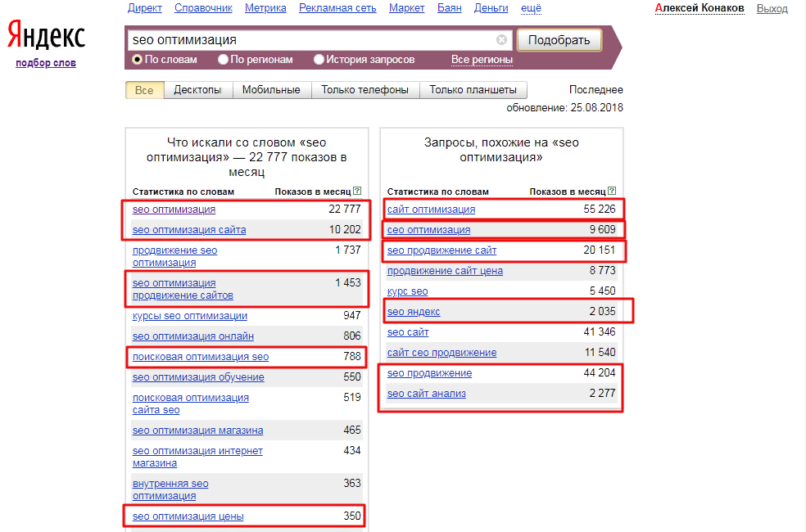Switch to the 'Десктопы' tab
The width and height of the screenshot is (806, 532).
click(x=197, y=90)
